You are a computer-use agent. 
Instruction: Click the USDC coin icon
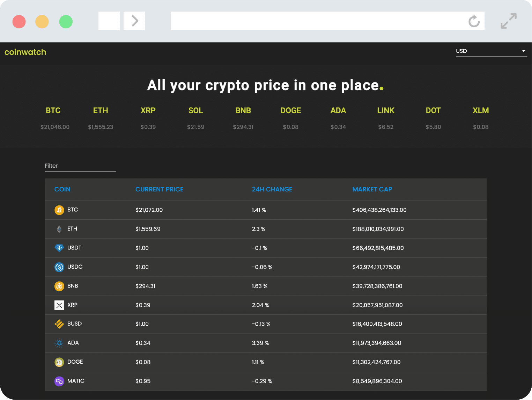(59, 267)
